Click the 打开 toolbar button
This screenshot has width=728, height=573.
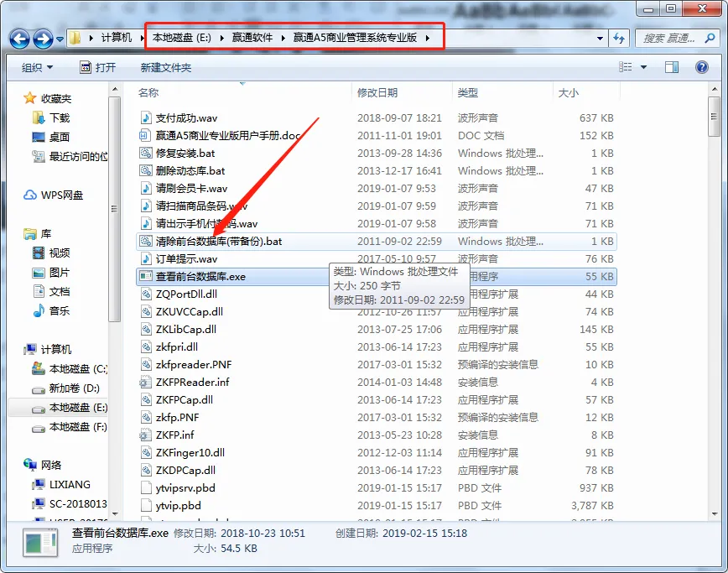pyautogui.click(x=98, y=68)
